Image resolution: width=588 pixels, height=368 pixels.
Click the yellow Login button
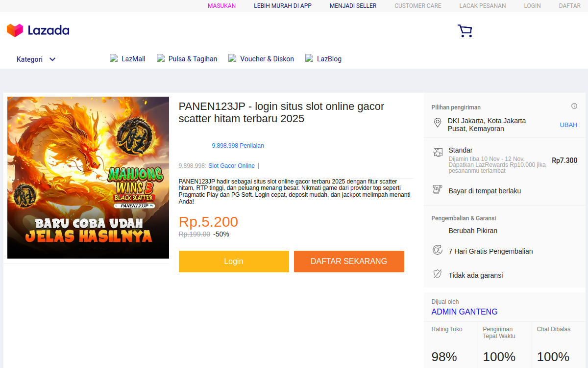click(x=234, y=262)
